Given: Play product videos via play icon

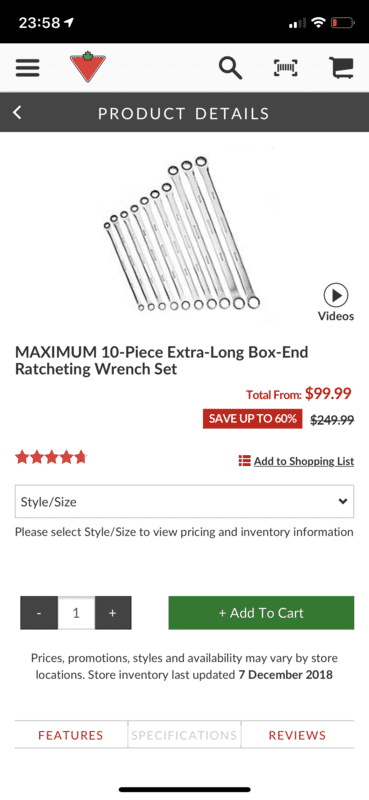Looking at the screenshot, I should 336,295.
